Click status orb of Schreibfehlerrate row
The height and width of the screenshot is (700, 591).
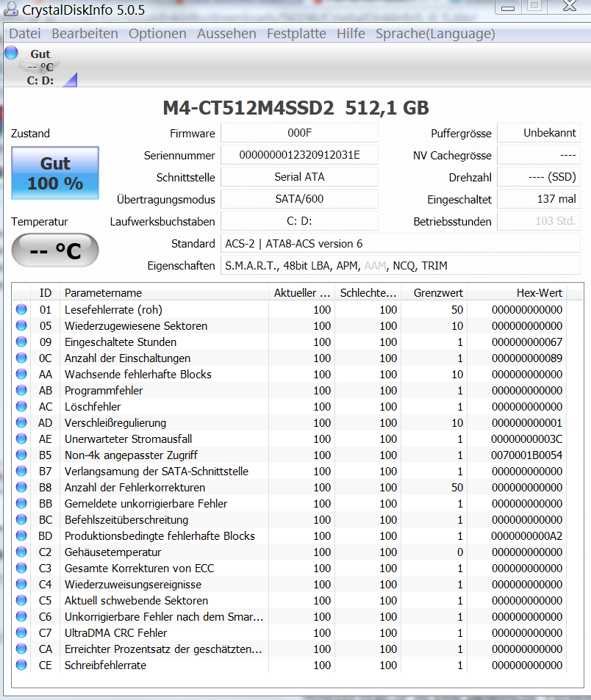point(21,665)
